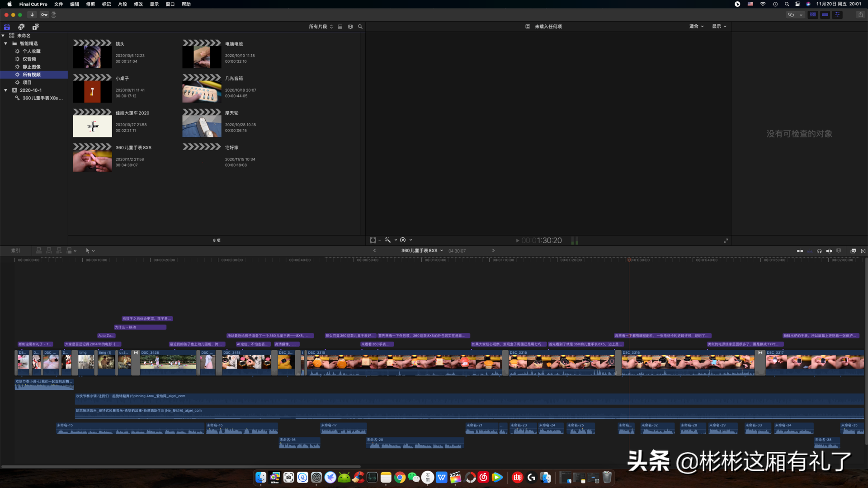Viewport: 868px width, 488px height.
Task: Toggle the Timeline panel visibility
Action: [825, 14]
